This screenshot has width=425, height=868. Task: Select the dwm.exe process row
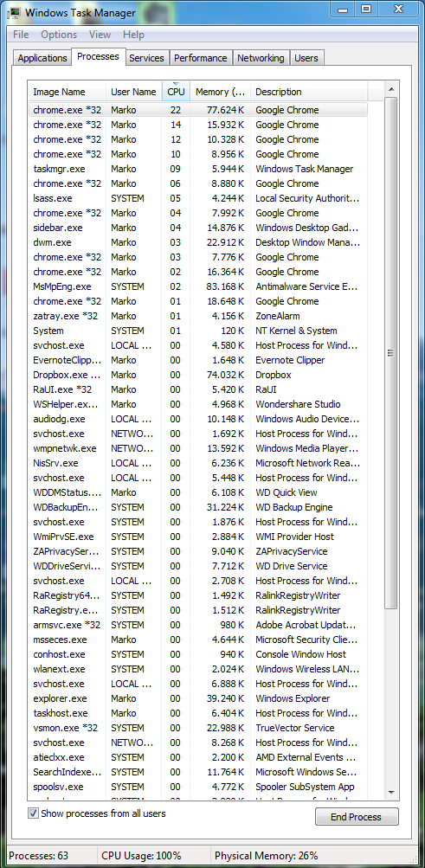(x=197, y=242)
